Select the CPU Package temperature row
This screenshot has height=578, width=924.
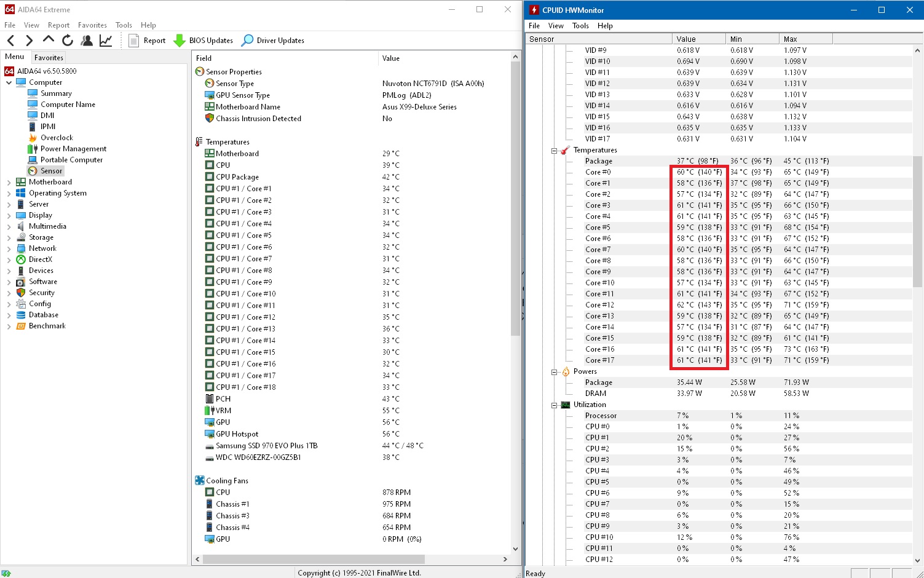click(x=352, y=177)
